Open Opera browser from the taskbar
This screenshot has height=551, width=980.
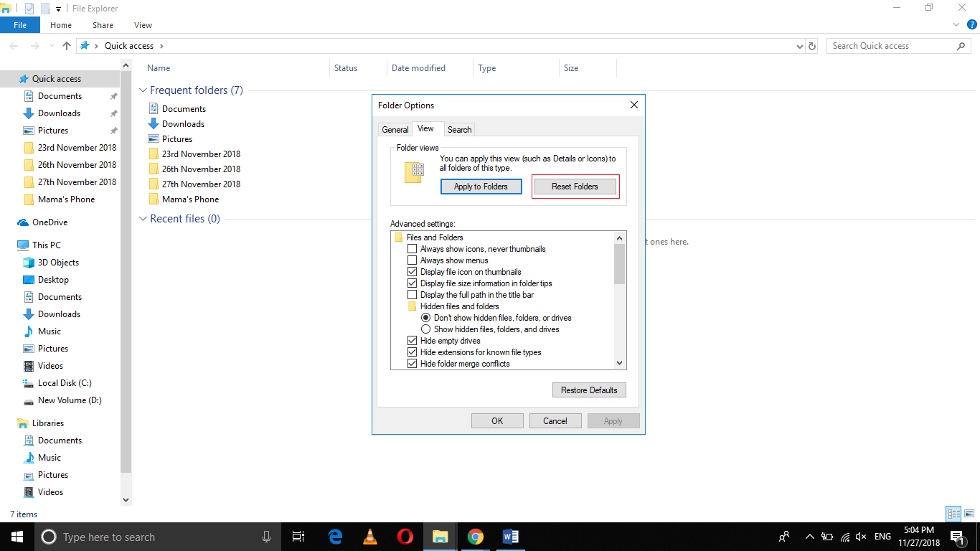405,536
